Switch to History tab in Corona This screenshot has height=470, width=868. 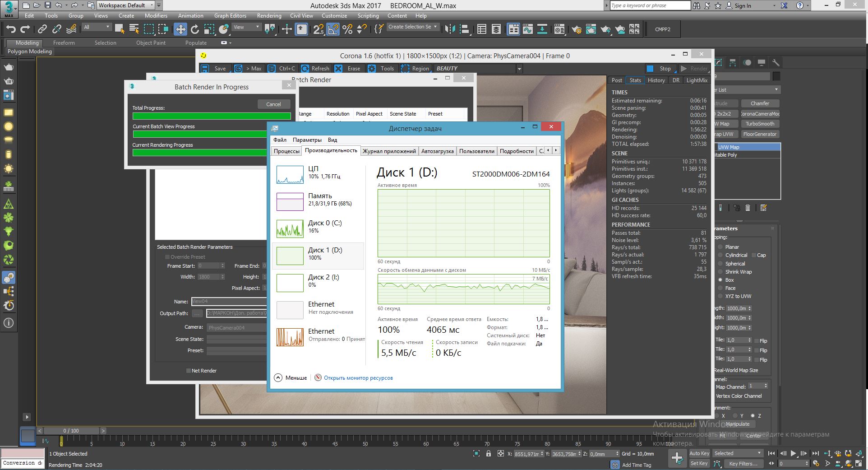pos(656,80)
